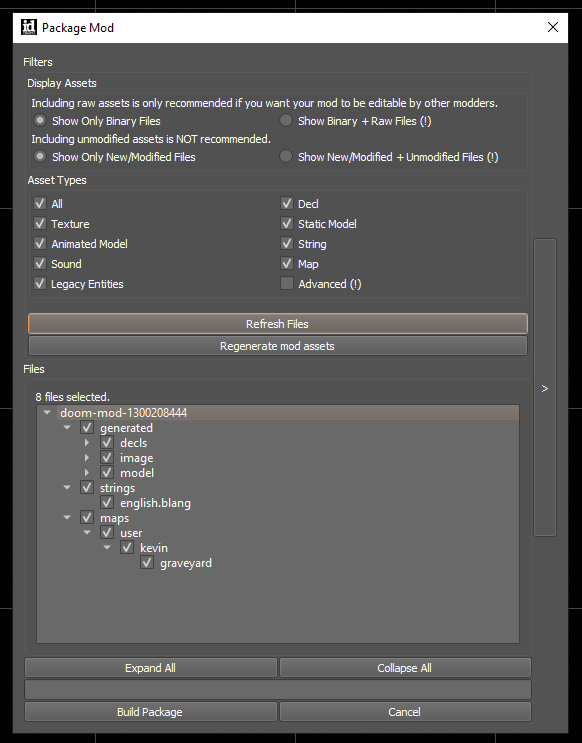Click the empty progress bar above Build Package

[278, 689]
